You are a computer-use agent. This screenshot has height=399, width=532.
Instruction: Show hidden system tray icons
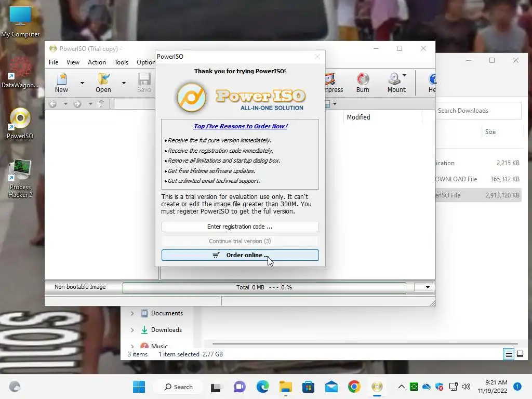[402, 387]
